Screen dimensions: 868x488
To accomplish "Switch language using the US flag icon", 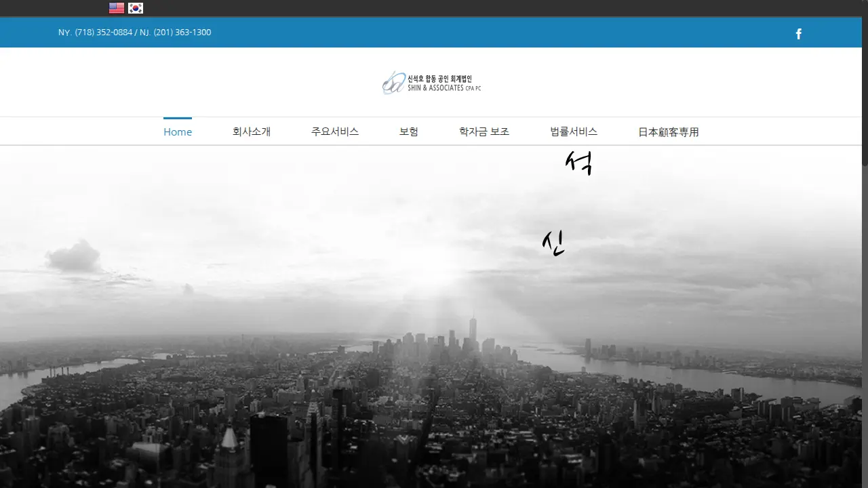I will click(x=117, y=8).
